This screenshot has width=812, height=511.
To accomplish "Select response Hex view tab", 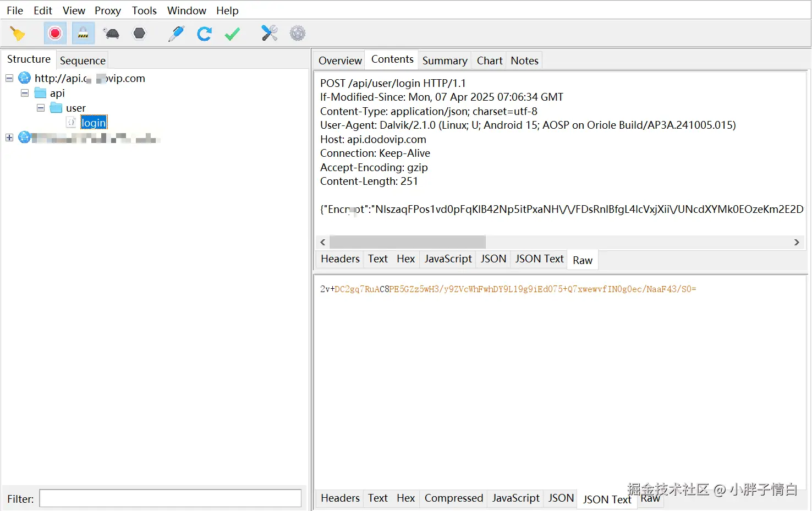I will coord(405,498).
